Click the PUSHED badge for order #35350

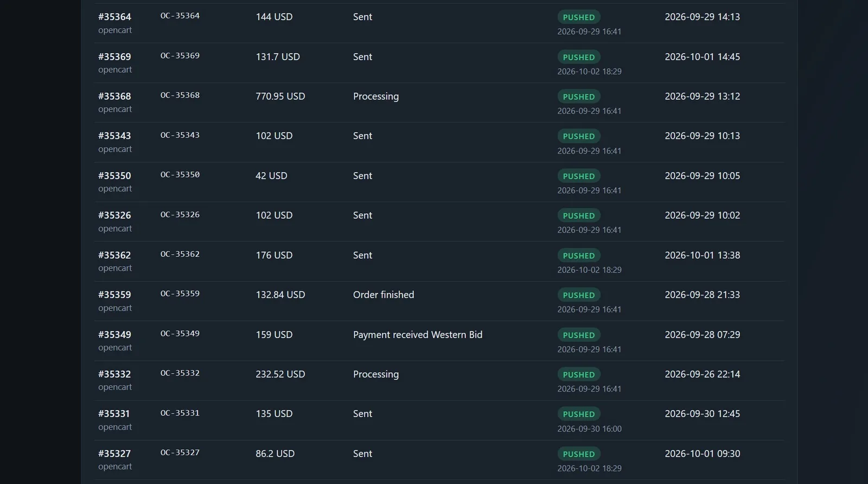578,176
